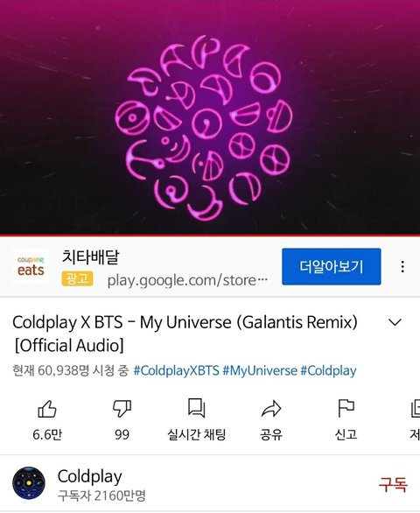Tap the video player artwork

pos(210,116)
